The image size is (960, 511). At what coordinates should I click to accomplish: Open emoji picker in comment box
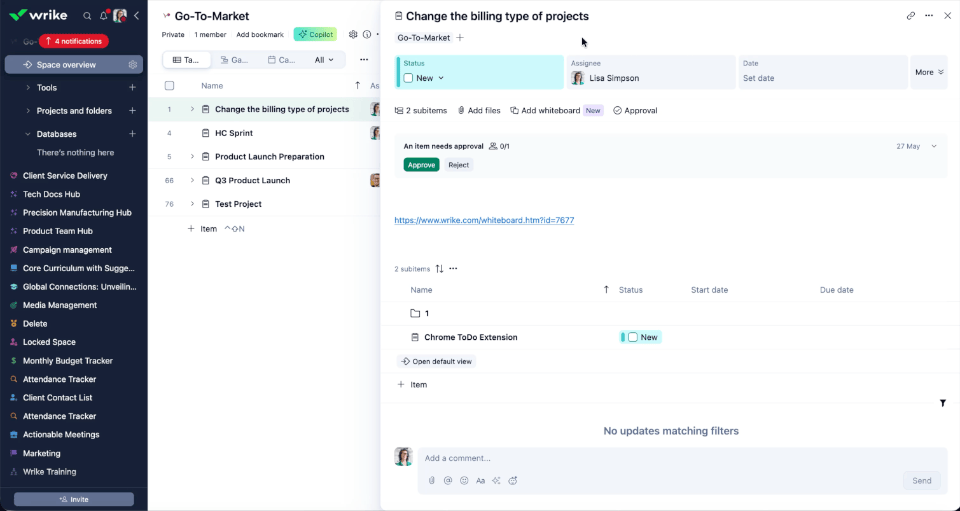click(464, 480)
